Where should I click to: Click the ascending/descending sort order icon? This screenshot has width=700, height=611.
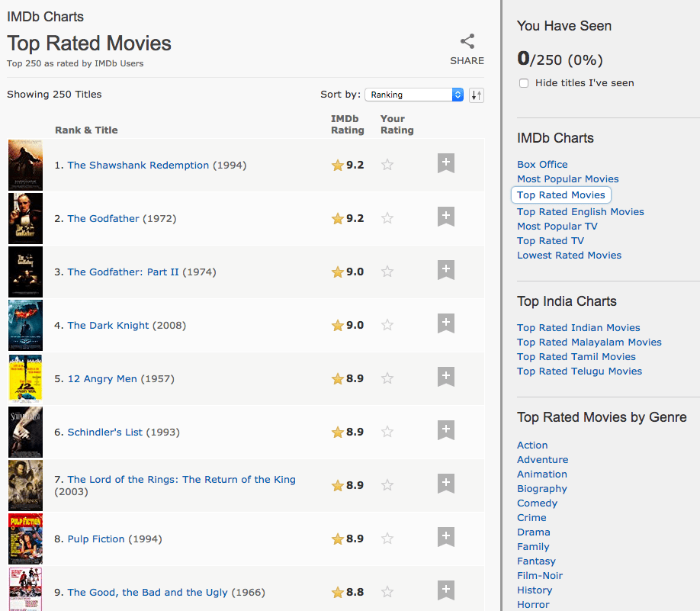(x=476, y=95)
